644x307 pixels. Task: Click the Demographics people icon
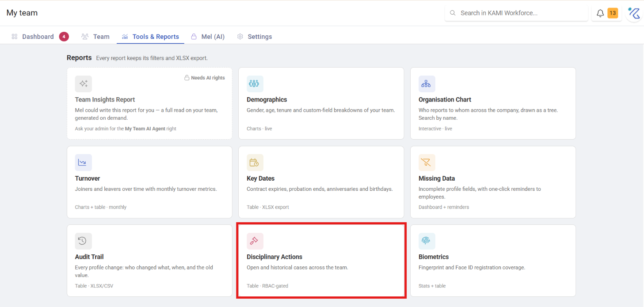255,84
